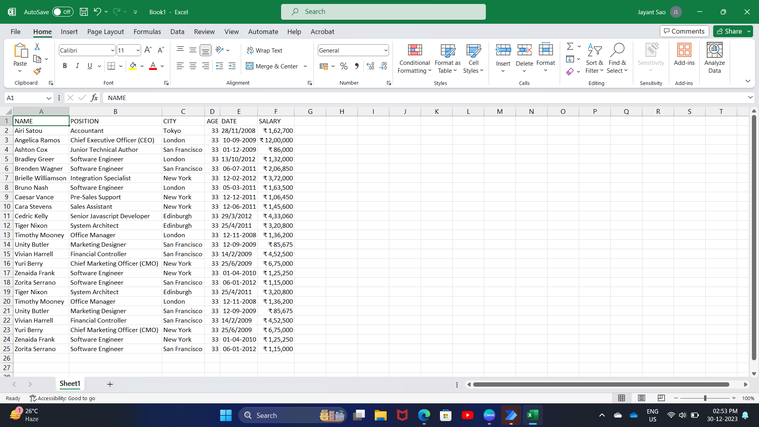
Task: Open the Sort & Filter tool
Action: coord(594,59)
